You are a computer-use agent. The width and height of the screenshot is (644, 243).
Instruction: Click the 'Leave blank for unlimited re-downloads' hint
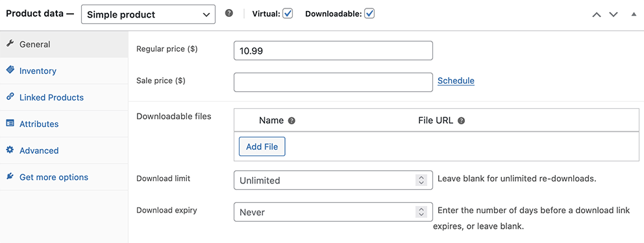coord(517,179)
